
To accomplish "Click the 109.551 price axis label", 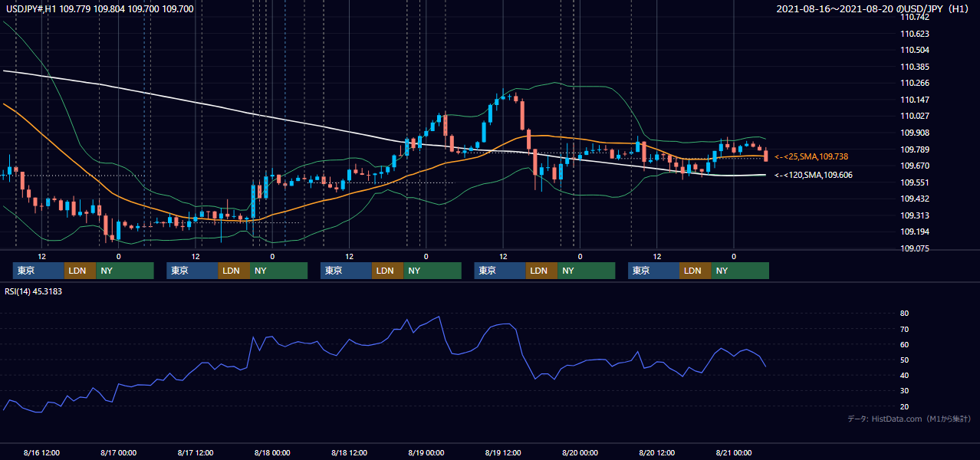I will pyautogui.click(x=915, y=182).
